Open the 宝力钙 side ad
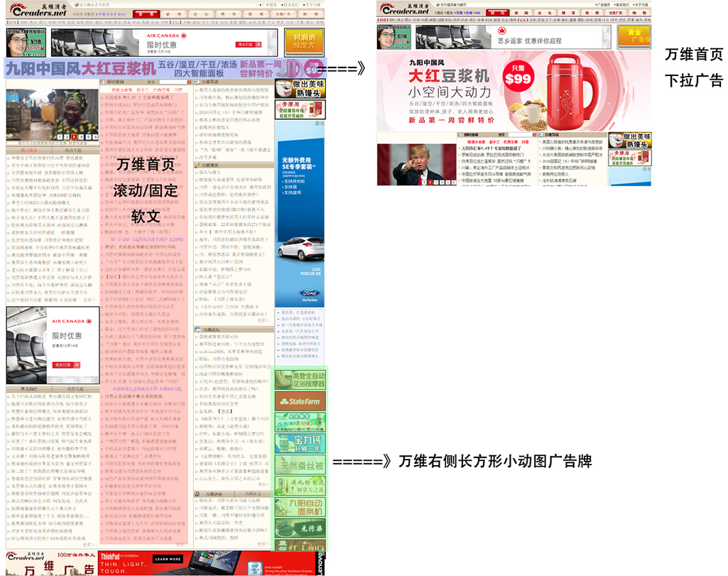Viewport: 728px width, 576px height. pos(300,443)
